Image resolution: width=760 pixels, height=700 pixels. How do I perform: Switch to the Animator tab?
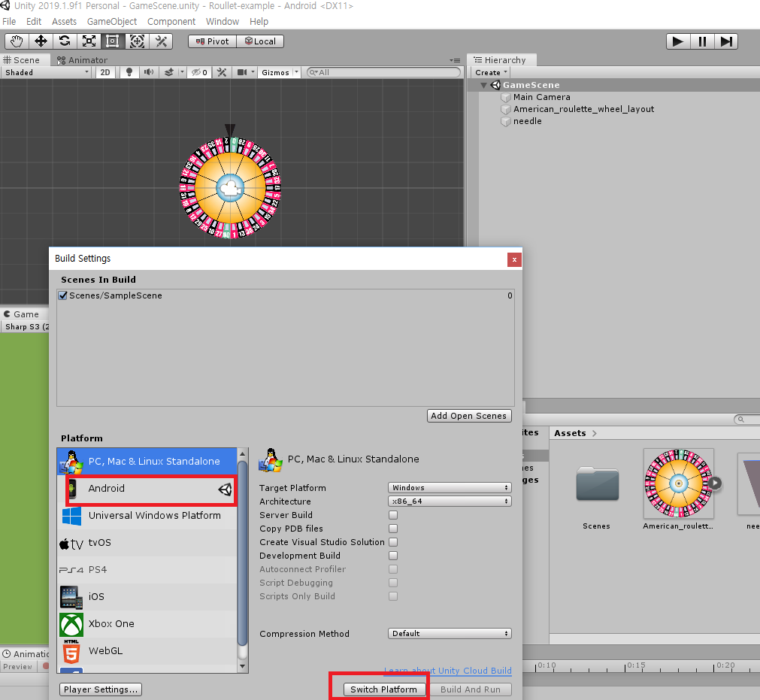82,60
